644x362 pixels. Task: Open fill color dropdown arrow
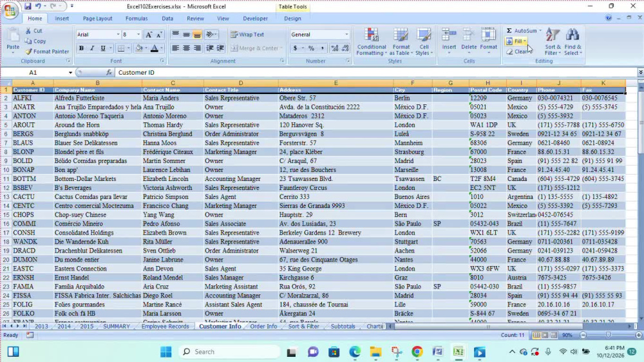click(x=146, y=48)
